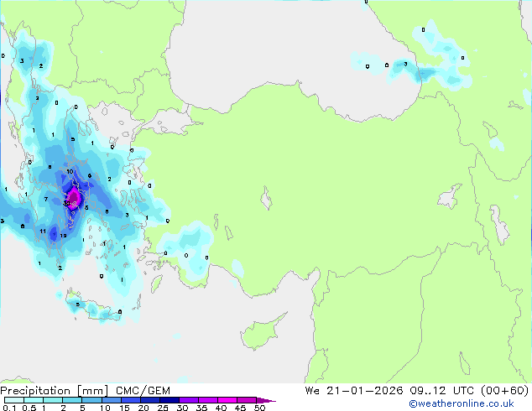Click the 'We 21-01-2026' date text
Viewport: 532px width, 411px height.
tap(354, 391)
